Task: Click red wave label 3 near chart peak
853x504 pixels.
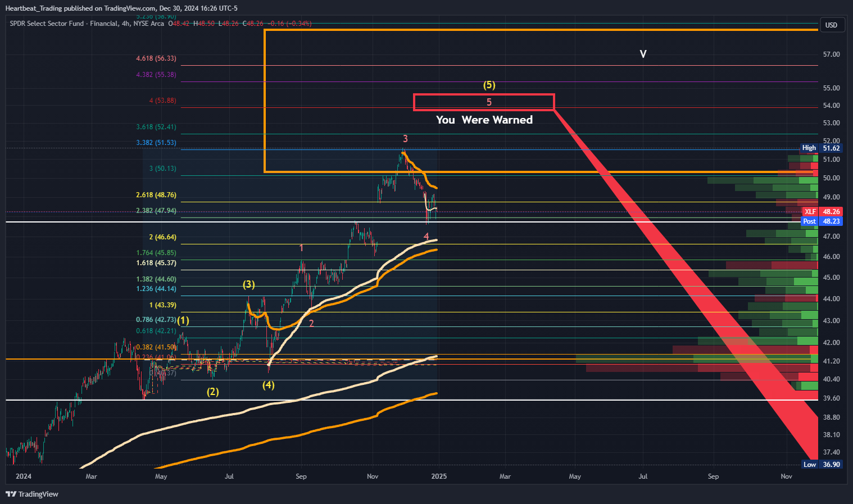Action: click(x=405, y=139)
